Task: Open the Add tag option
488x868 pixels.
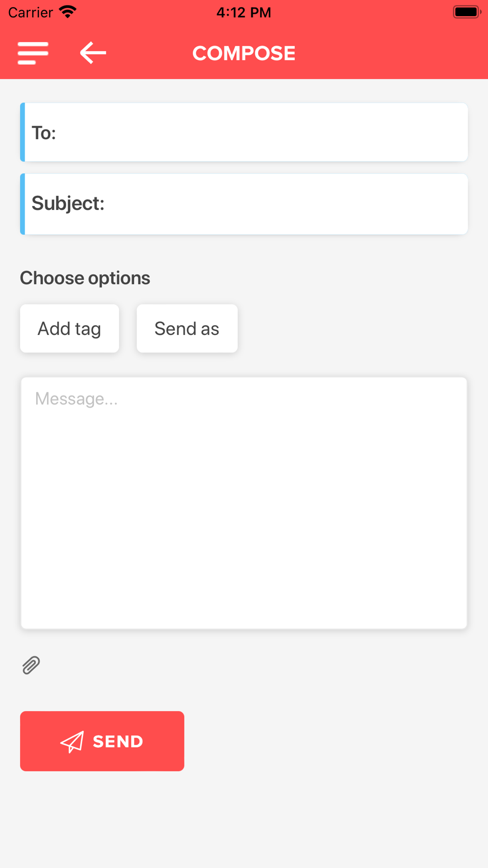Action: (x=69, y=329)
